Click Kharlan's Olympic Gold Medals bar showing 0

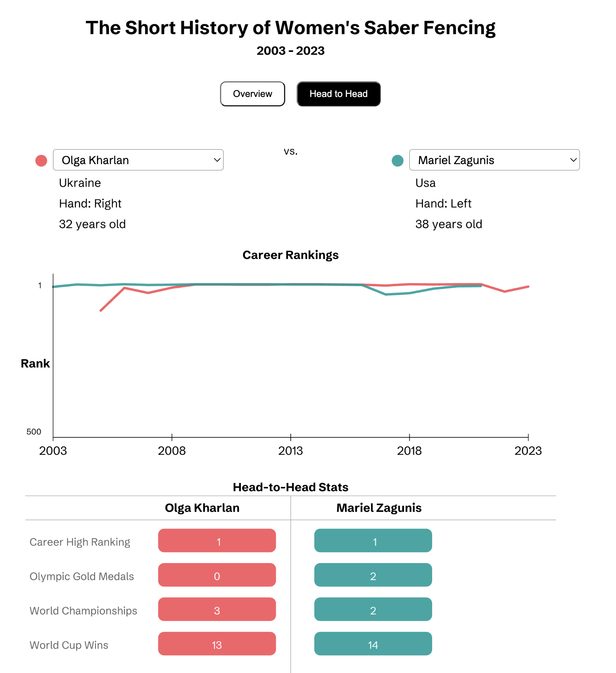pyautogui.click(x=217, y=575)
